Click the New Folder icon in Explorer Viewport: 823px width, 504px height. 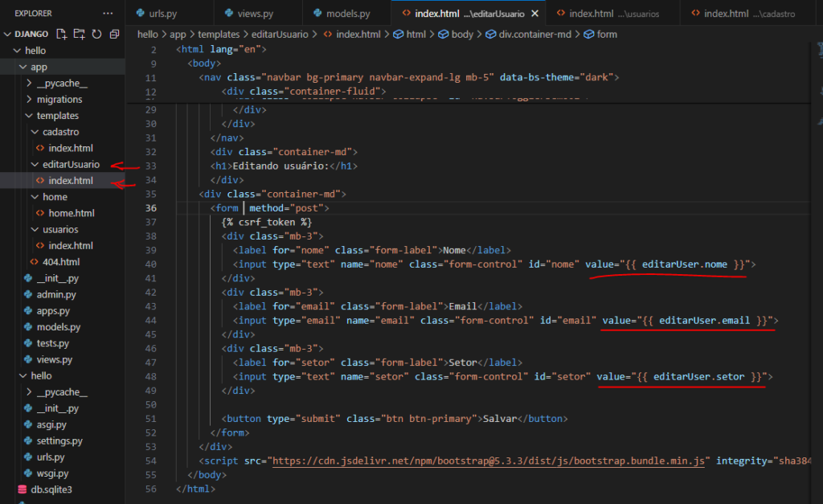[x=79, y=35]
